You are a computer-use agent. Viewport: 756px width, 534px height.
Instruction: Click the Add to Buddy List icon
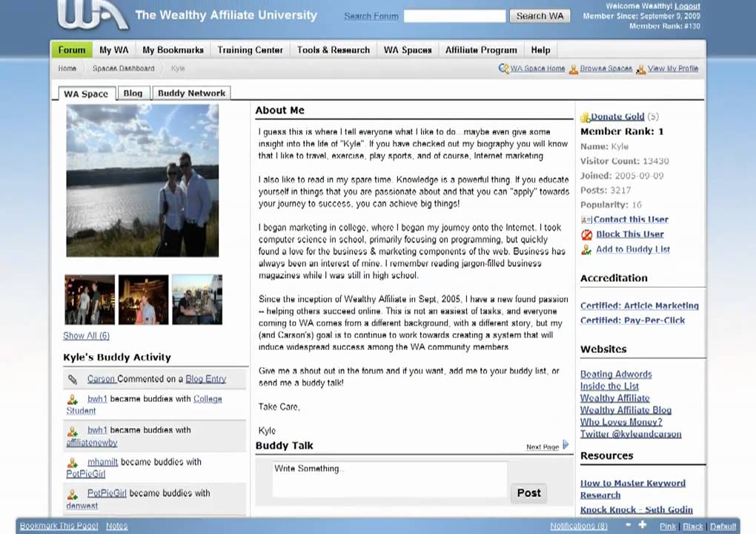tap(586, 250)
